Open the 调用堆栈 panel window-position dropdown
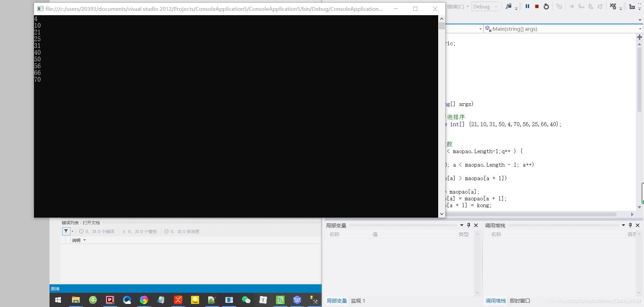 [623, 225]
